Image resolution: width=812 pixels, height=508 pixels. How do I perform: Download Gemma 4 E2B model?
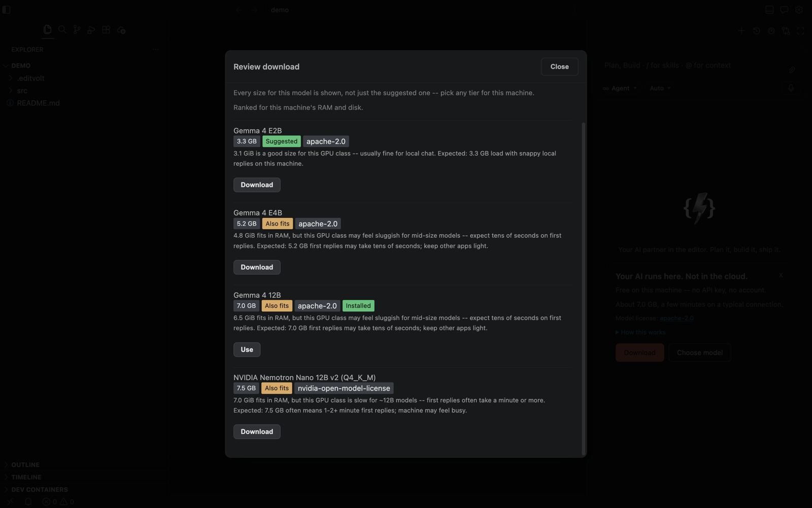(x=257, y=185)
